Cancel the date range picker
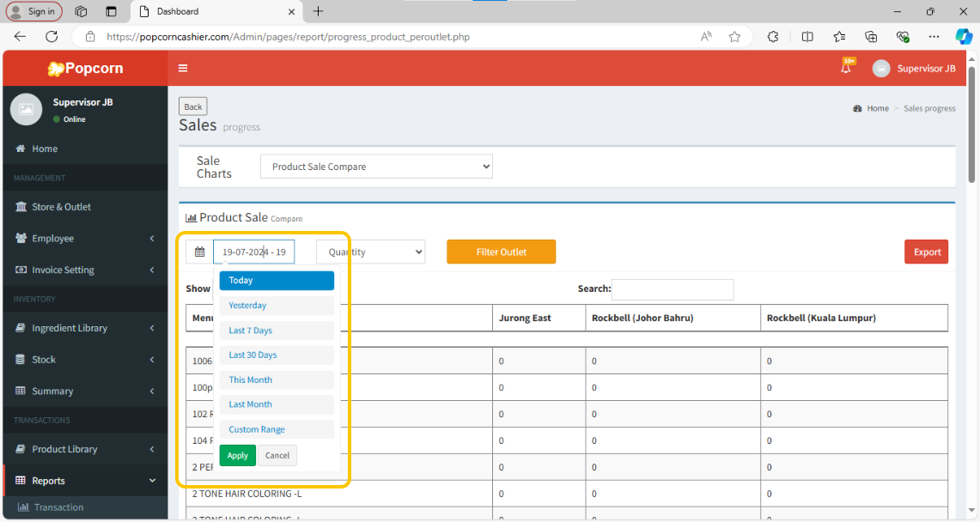Viewport: 980px width, 522px height. [277, 455]
